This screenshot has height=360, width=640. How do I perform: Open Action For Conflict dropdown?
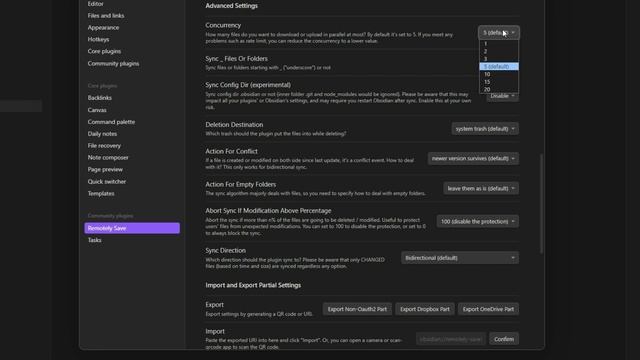[x=473, y=158]
